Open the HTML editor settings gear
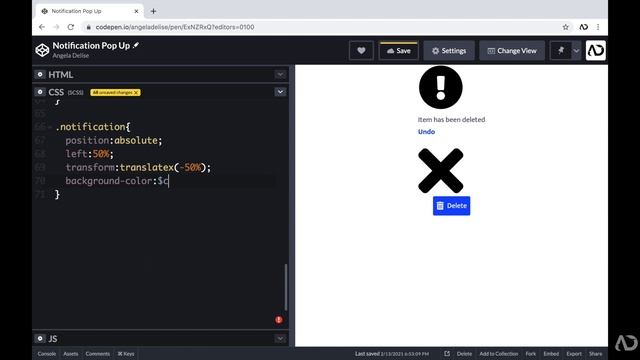The image size is (640, 360). pos(40,74)
